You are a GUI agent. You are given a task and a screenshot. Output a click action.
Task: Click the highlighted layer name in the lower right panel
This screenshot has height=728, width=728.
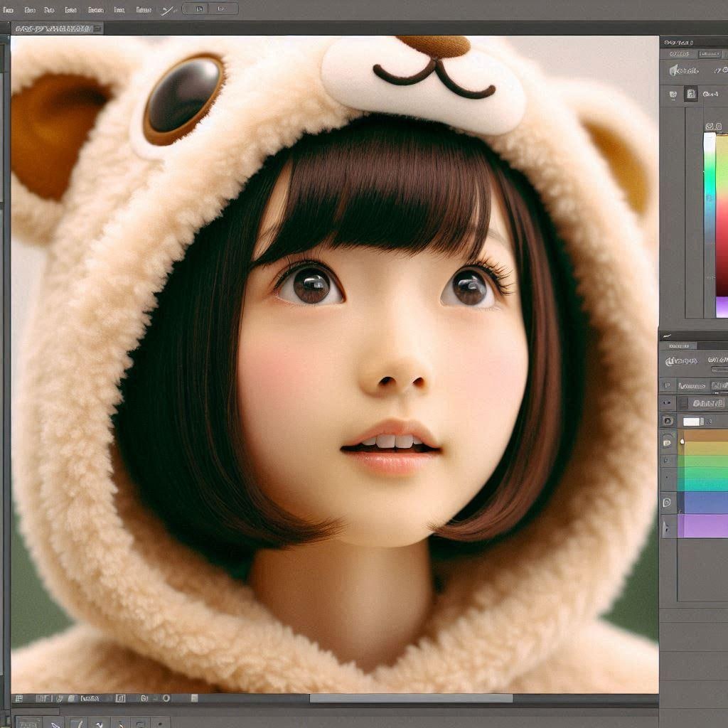pyautogui.click(x=707, y=403)
